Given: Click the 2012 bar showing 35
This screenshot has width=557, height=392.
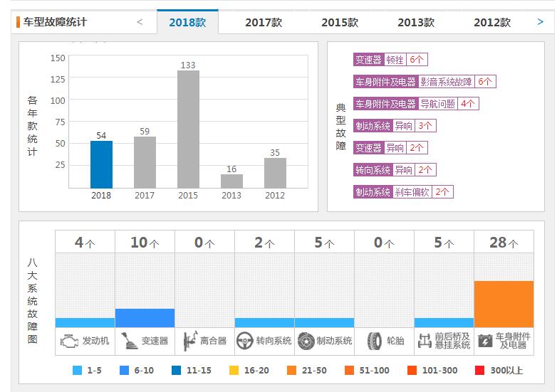Looking at the screenshot, I should pos(275,173).
